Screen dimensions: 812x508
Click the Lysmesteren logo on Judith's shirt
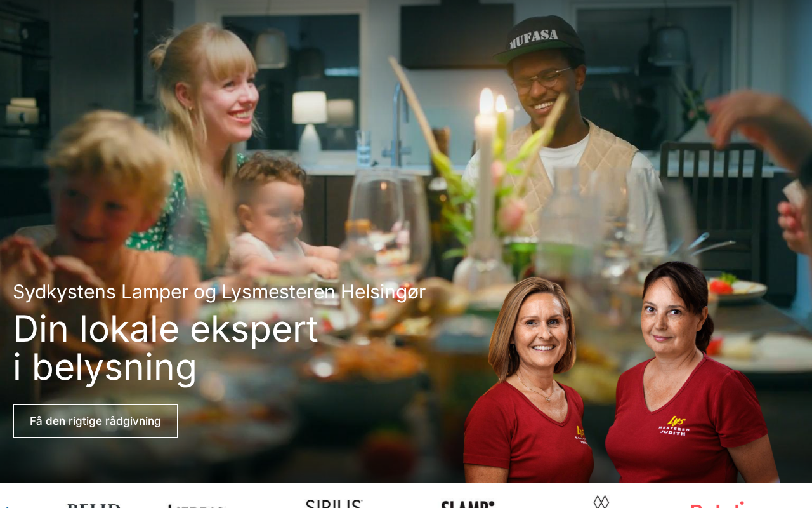pos(673,425)
